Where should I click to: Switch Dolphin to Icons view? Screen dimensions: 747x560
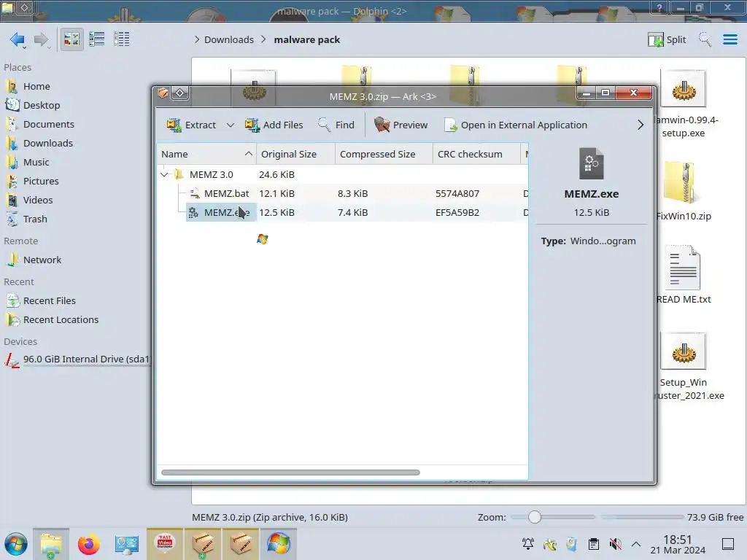(x=71, y=39)
